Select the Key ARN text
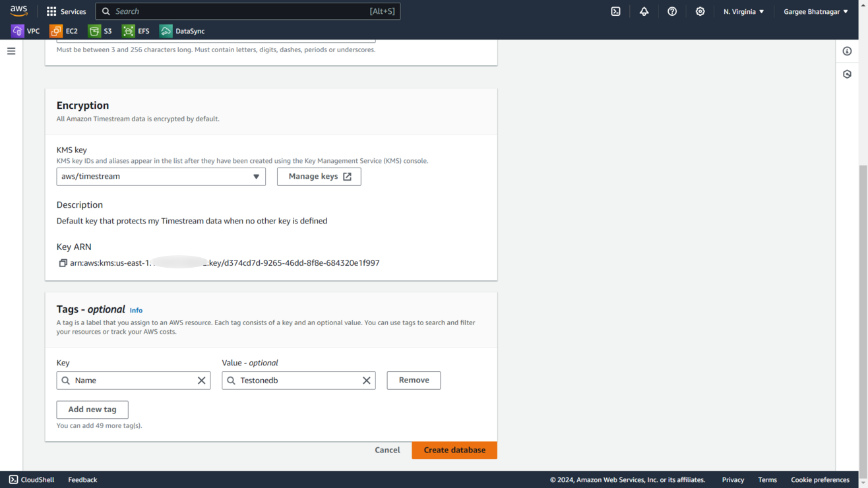This screenshot has height=488, width=868. 225,263
